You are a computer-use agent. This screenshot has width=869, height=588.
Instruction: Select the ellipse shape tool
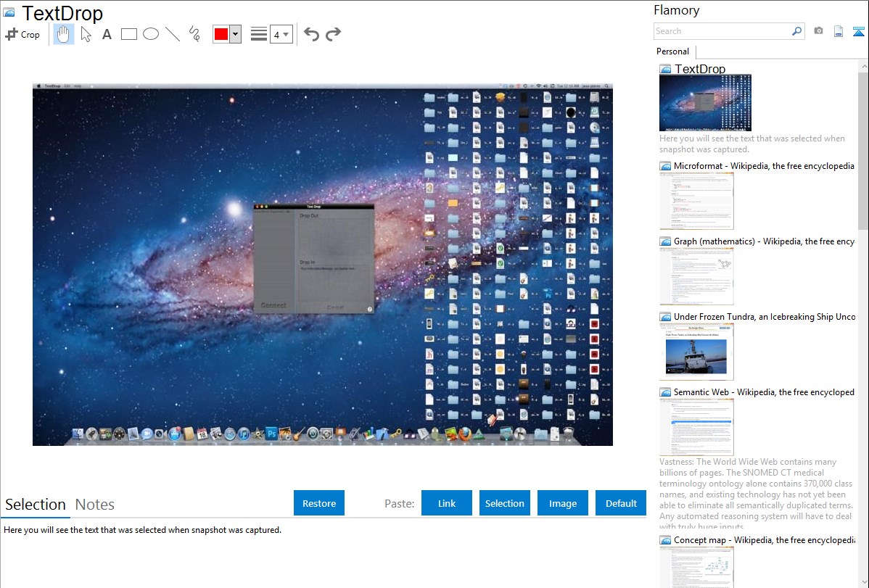(x=151, y=34)
